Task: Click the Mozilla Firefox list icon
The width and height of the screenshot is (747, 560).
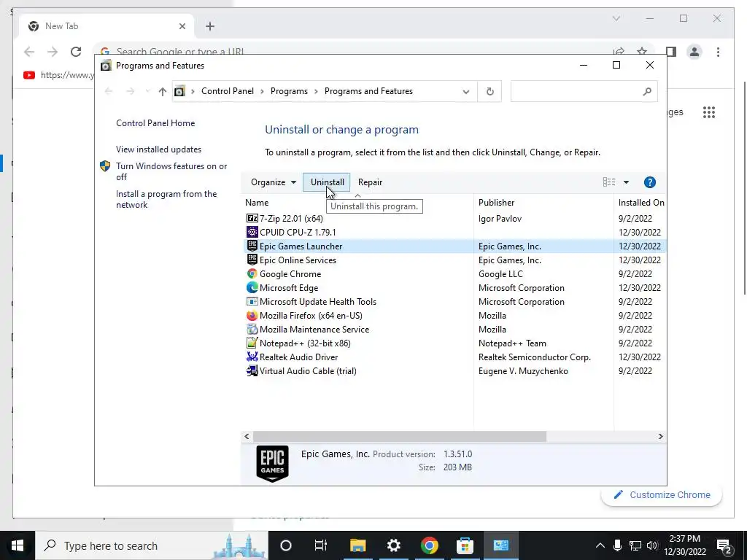Action: pyautogui.click(x=252, y=315)
